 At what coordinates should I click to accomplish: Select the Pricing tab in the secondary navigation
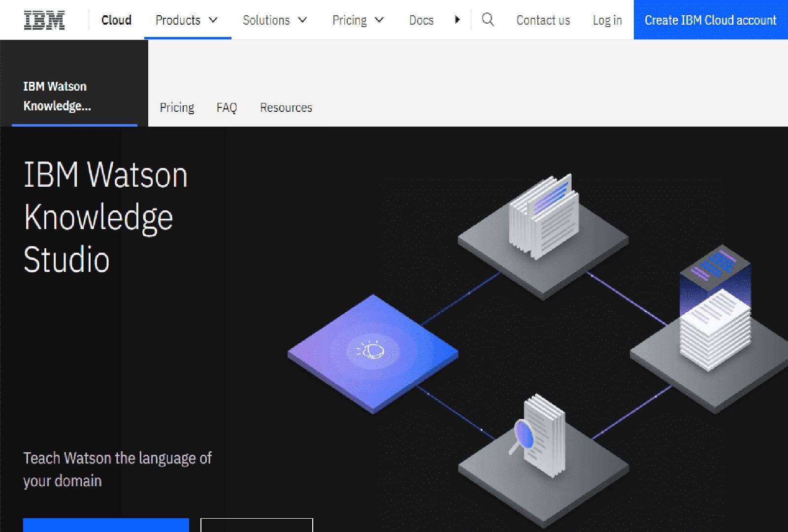click(176, 107)
